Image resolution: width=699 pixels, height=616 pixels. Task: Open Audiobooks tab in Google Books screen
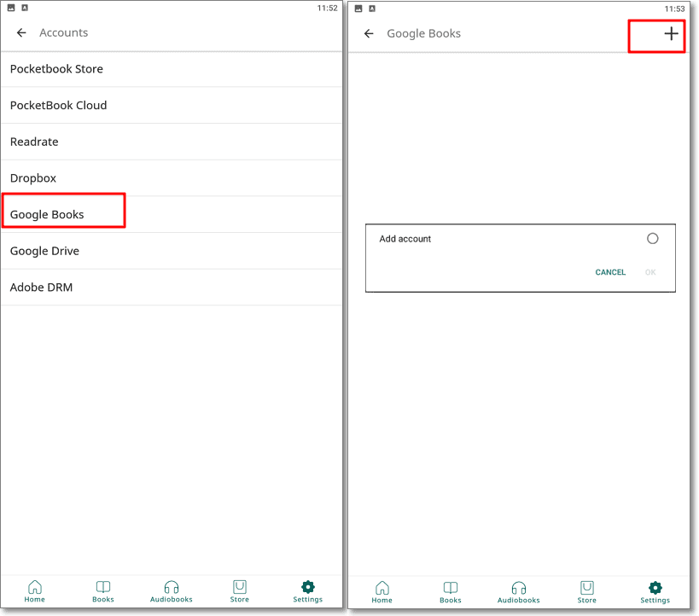518,592
